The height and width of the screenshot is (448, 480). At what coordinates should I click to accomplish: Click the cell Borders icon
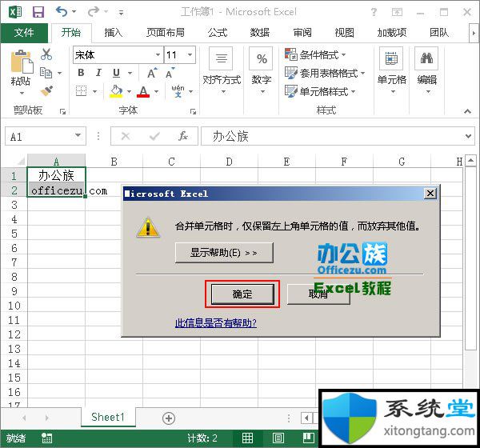(x=81, y=90)
